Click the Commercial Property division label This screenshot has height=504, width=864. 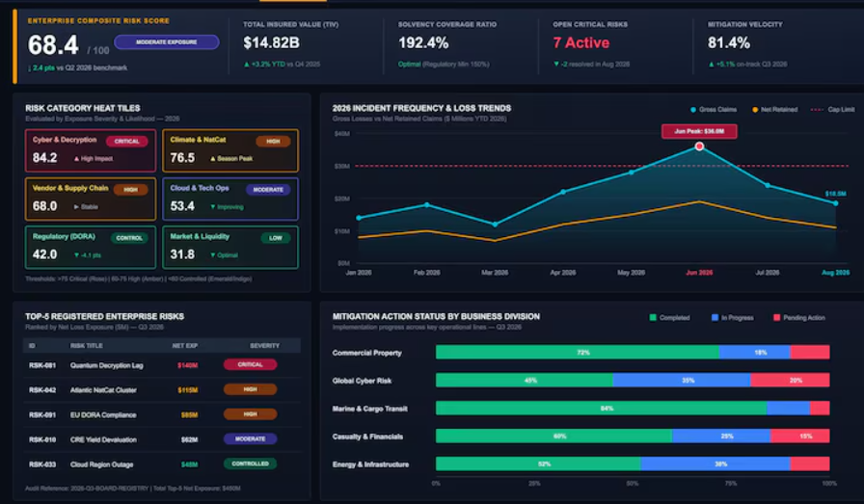(367, 353)
